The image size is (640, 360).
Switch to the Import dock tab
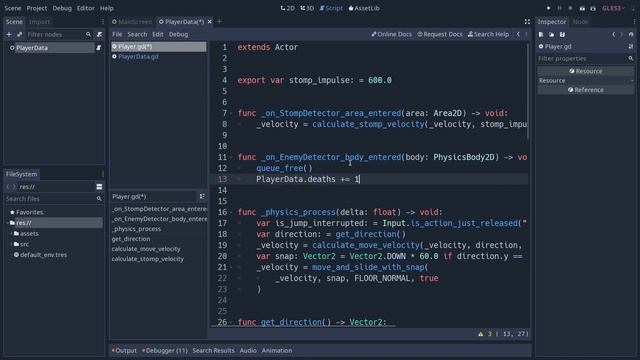click(x=40, y=22)
